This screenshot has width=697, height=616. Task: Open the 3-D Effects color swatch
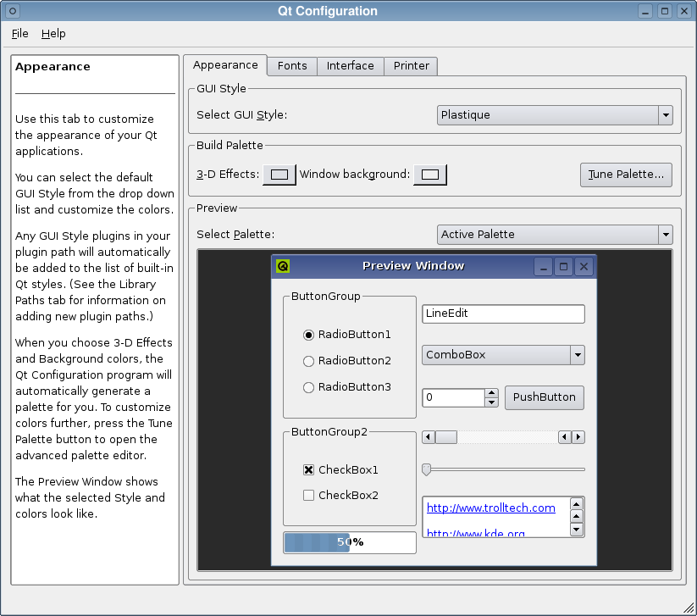pyautogui.click(x=279, y=175)
